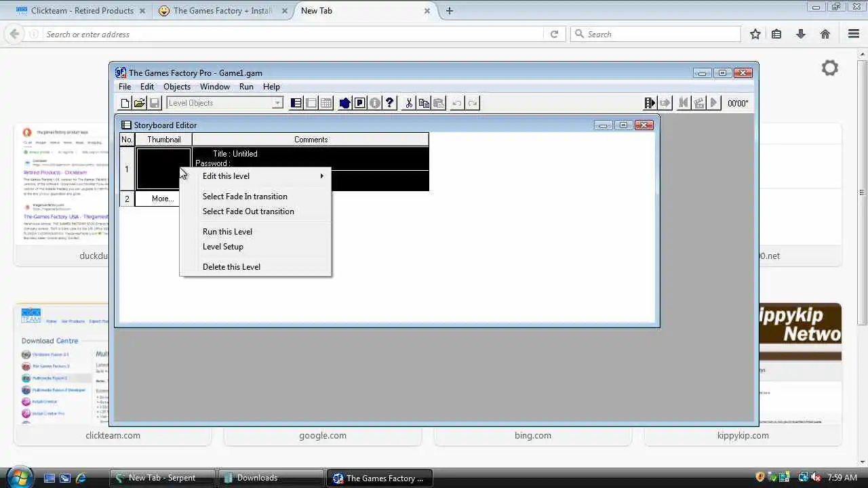Viewport: 868px width, 488px height.
Task: Click the greyed icon right of rewind
Action: (698, 103)
